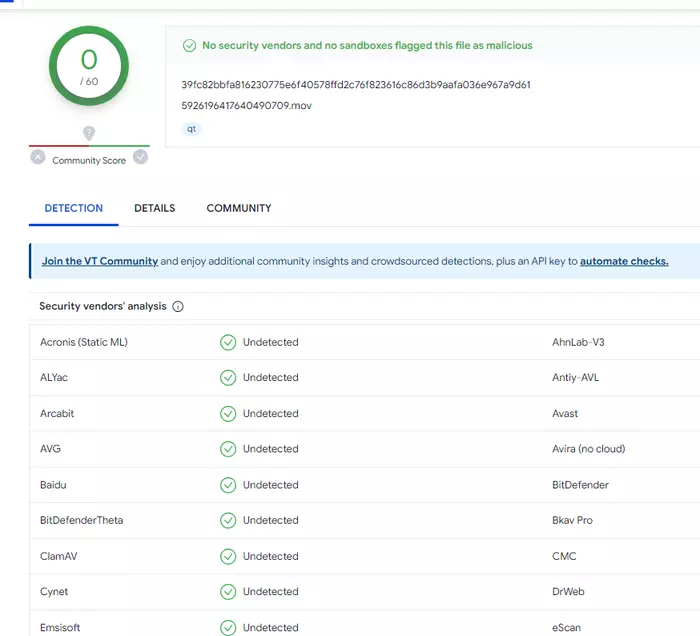This screenshot has width=700, height=636.
Task: Click the Security vendors' analysis info icon
Action: pos(178,307)
